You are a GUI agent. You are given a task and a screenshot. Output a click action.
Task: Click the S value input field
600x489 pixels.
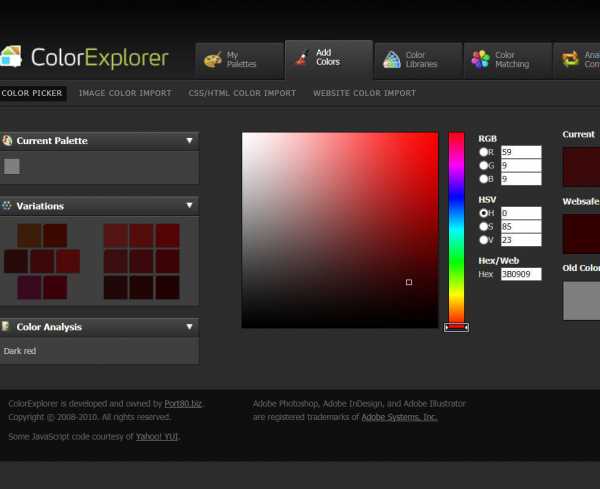(521, 227)
